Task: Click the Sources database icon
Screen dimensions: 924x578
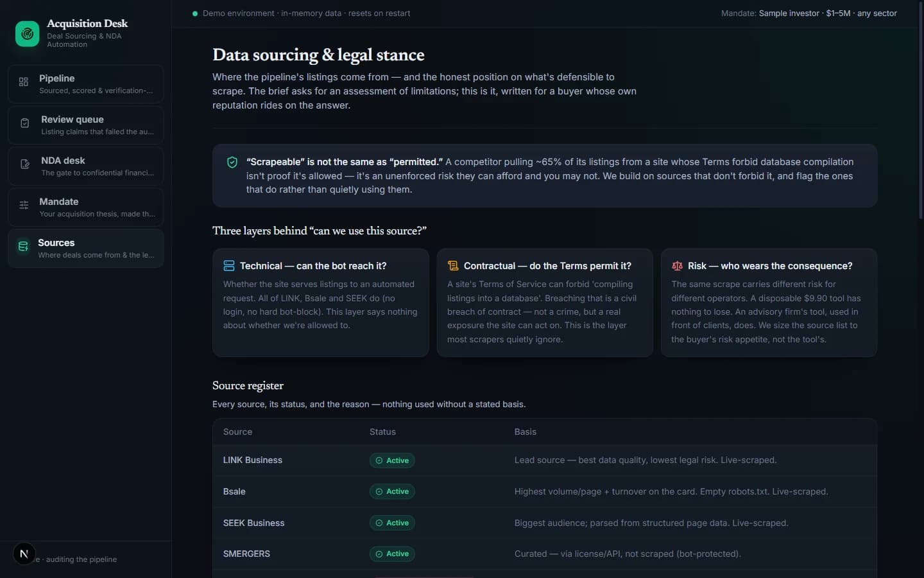Action: coord(23,247)
